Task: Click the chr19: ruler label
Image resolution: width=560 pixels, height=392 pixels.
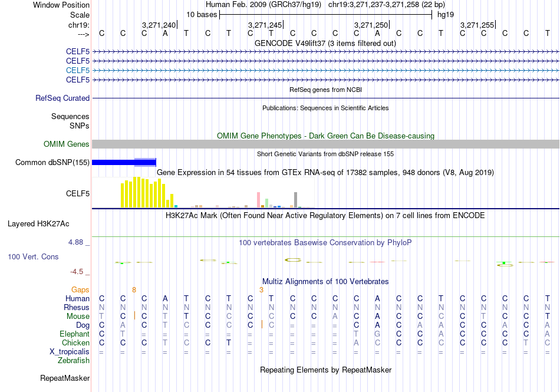Action: coord(78,25)
